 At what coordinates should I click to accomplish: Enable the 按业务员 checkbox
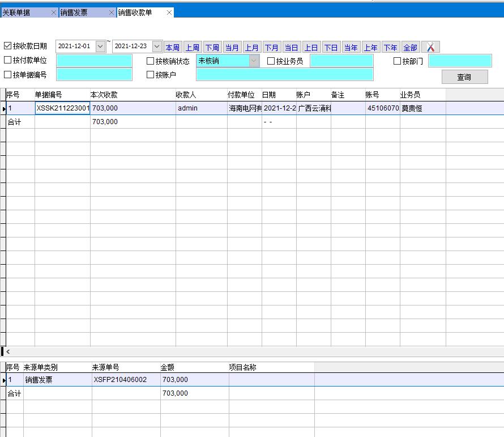click(271, 61)
